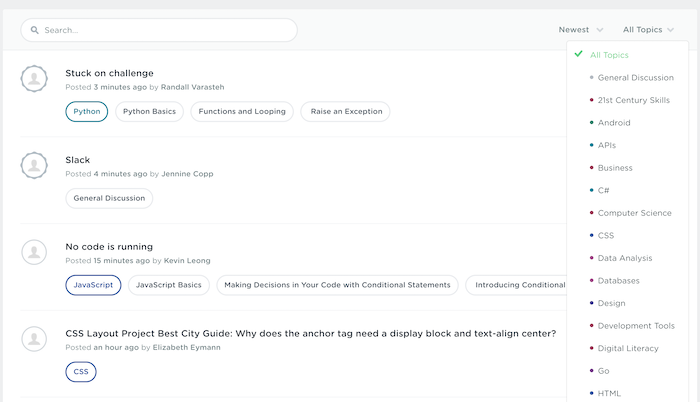Pick Databases from topics list

(618, 281)
